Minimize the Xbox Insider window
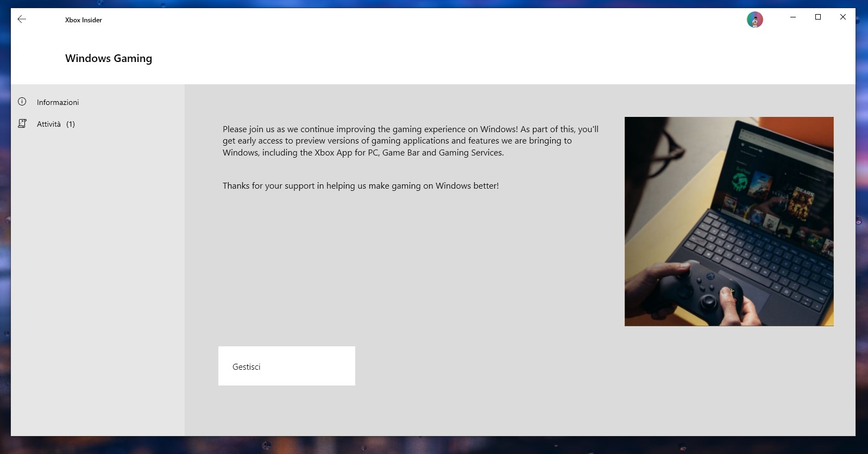The width and height of the screenshot is (868, 454). pyautogui.click(x=793, y=17)
